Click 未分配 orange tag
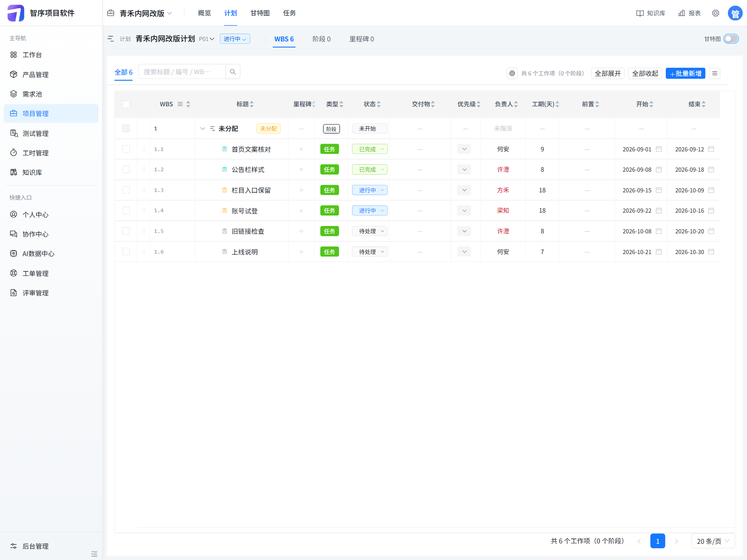The image size is (747, 560). pyautogui.click(x=268, y=129)
